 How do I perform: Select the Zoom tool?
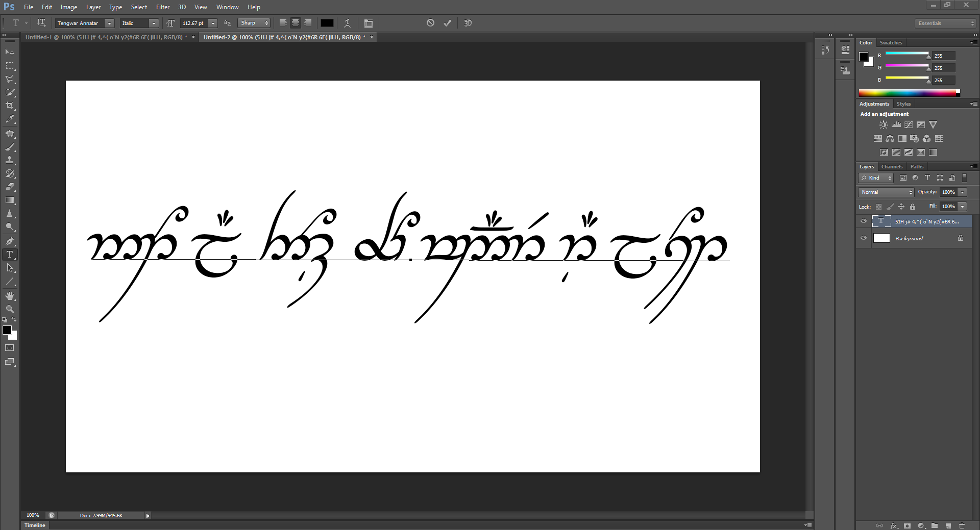[10, 309]
